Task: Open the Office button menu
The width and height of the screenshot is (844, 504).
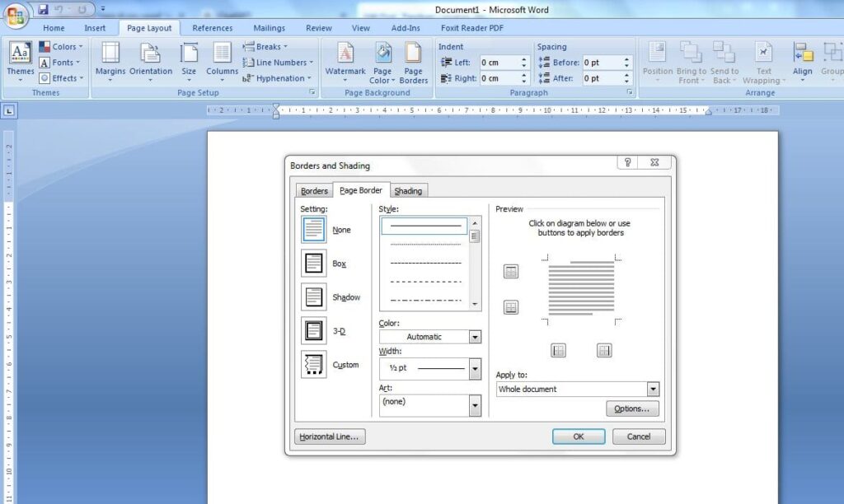Action: (x=16, y=16)
